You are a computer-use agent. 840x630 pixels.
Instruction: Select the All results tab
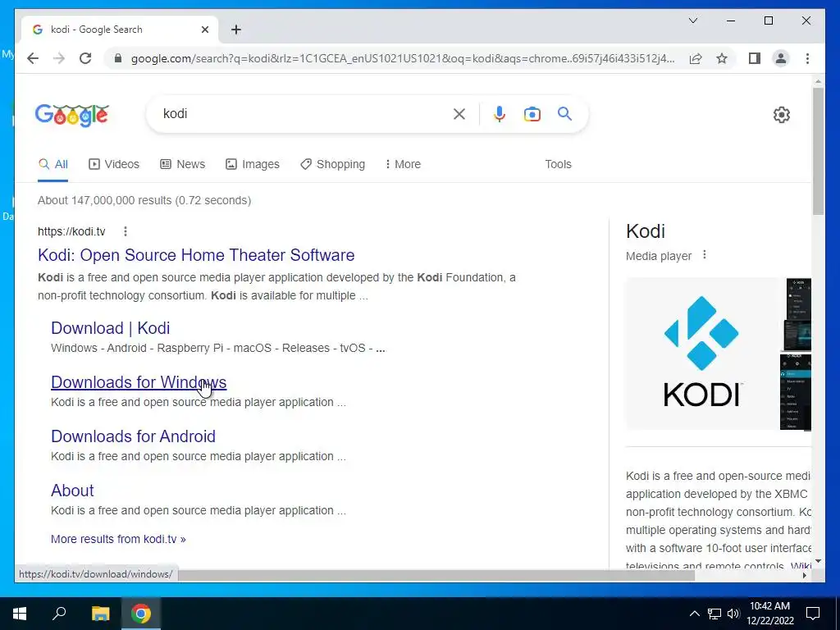[x=53, y=164]
